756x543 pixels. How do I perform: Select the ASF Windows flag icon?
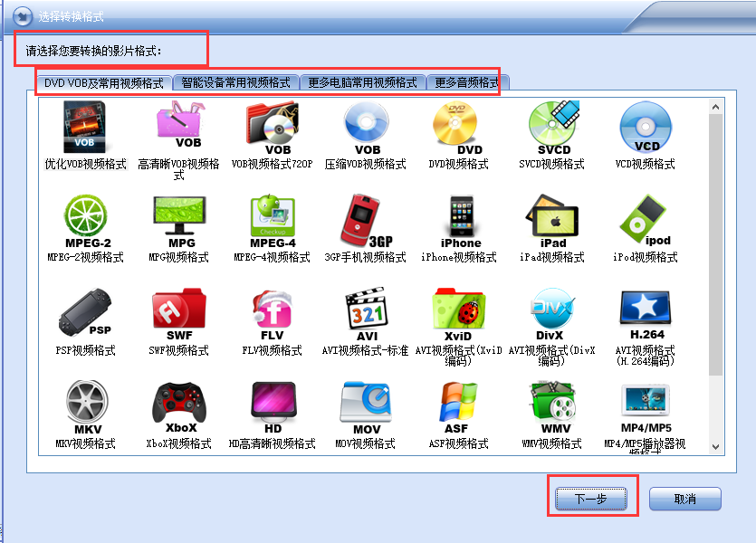coord(458,407)
